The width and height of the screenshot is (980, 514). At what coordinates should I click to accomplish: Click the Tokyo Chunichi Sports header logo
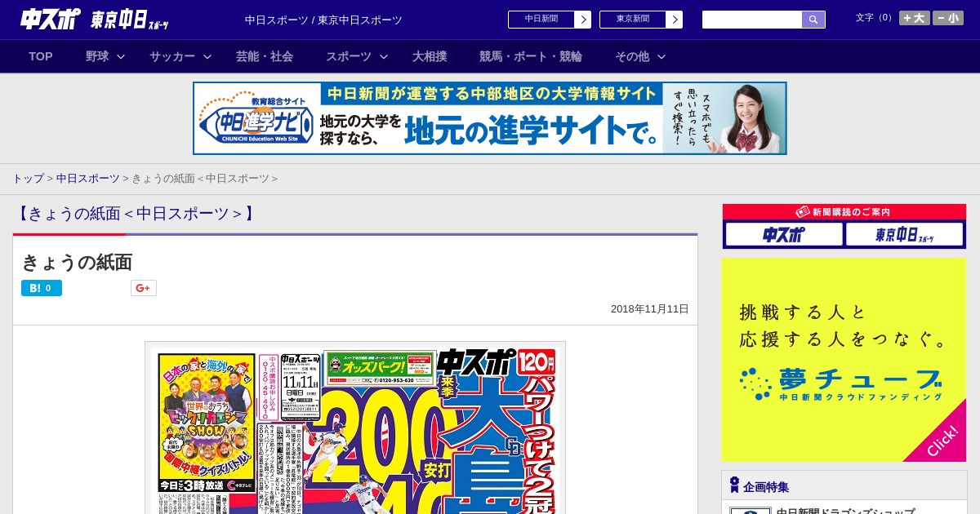(131, 20)
